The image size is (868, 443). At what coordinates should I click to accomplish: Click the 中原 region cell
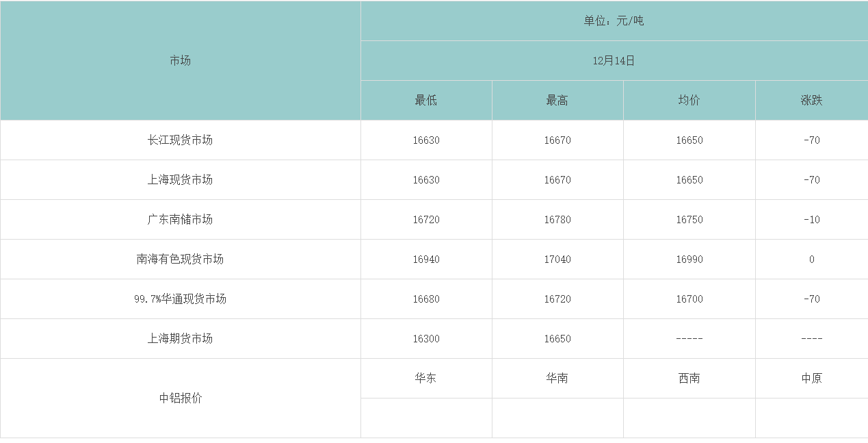click(x=811, y=378)
